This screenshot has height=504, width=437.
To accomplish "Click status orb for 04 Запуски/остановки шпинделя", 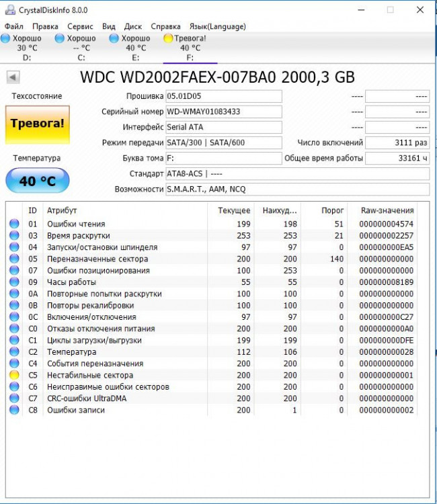I will tap(14, 247).
